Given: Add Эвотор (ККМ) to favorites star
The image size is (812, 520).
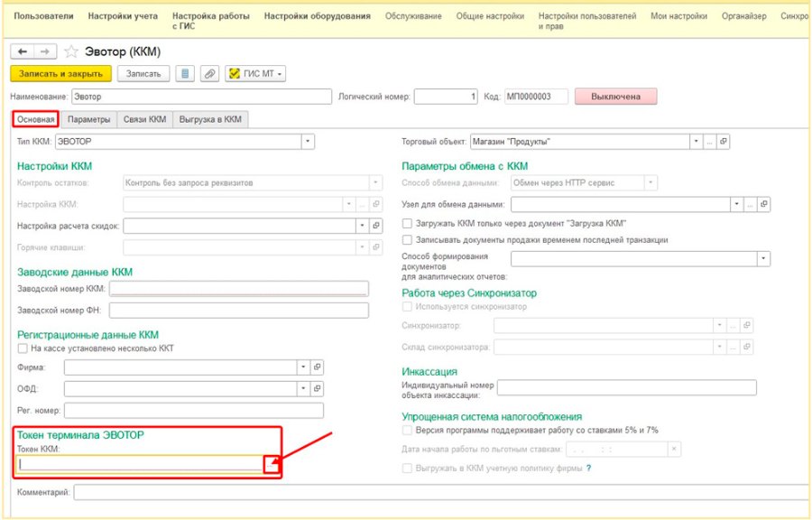Looking at the screenshot, I should (71, 51).
